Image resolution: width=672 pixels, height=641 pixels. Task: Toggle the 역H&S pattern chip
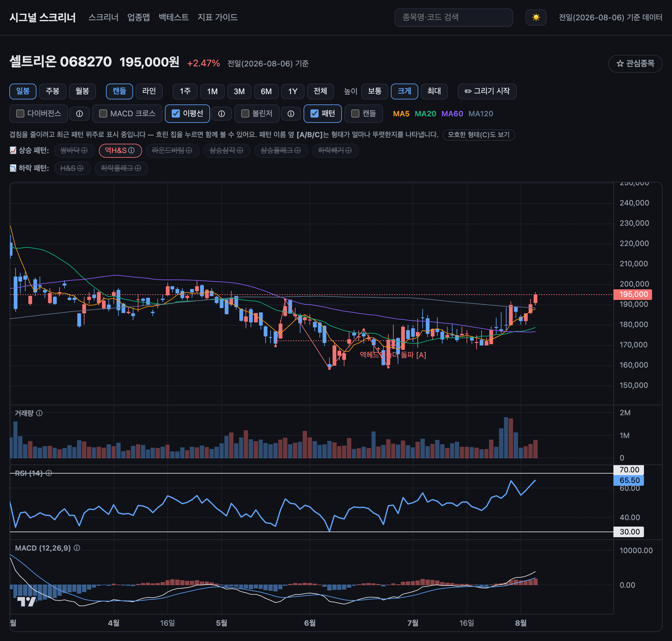tap(120, 151)
